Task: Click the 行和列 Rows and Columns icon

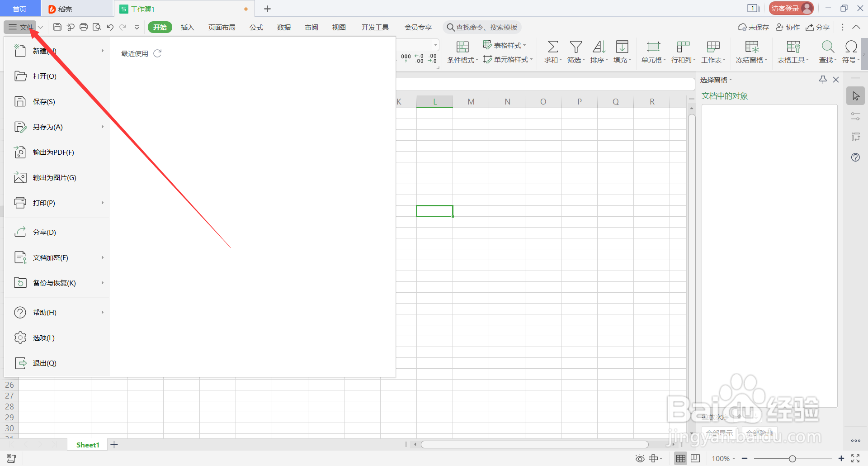Action: point(683,51)
